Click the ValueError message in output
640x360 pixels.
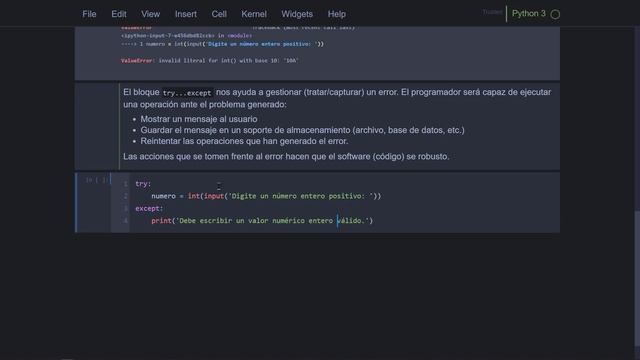pyautogui.click(x=210, y=60)
